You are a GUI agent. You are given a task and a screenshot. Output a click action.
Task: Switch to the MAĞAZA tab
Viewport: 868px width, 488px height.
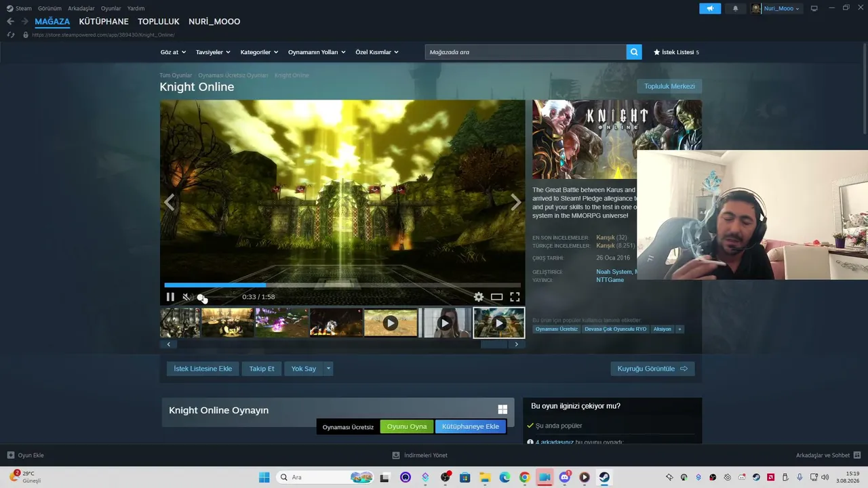[52, 22]
